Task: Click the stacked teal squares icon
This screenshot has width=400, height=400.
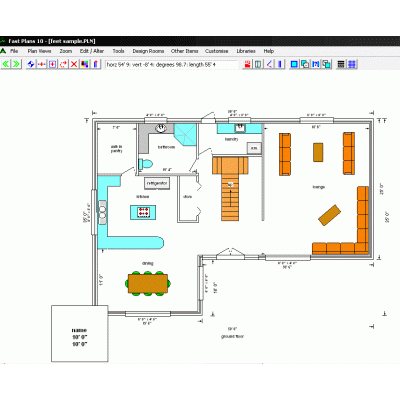Action: click(x=326, y=64)
